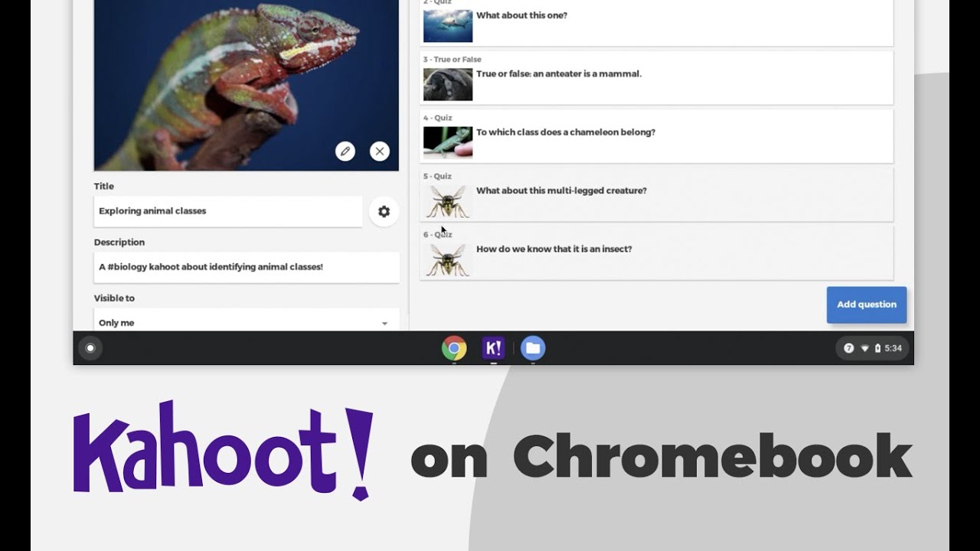Open the wasp thumbnail for question 5
The image size is (980, 551).
coord(448,201)
